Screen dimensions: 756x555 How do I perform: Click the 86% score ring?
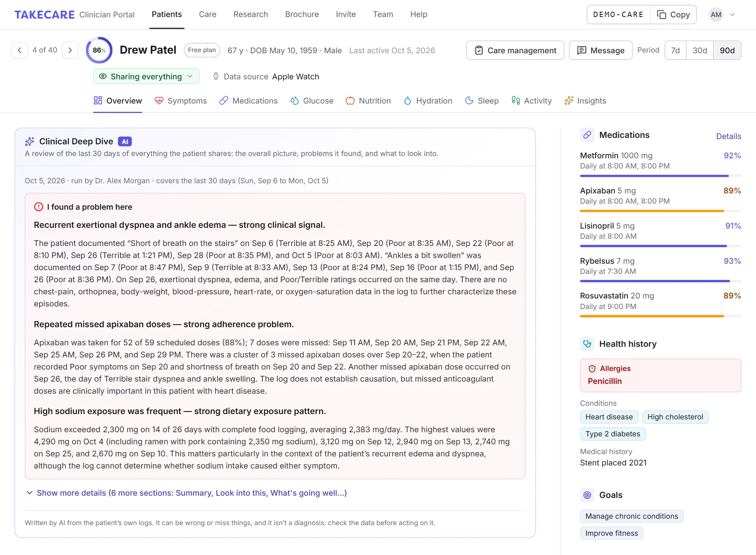click(99, 50)
